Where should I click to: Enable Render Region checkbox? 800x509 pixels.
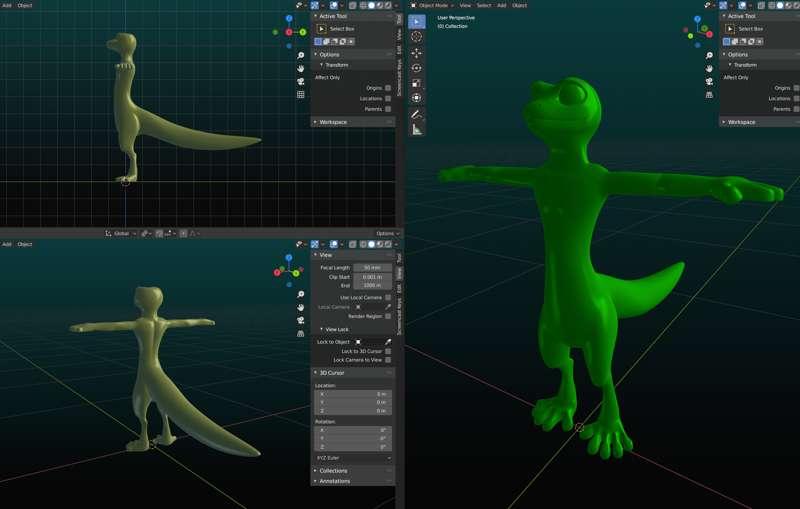[x=388, y=316]
